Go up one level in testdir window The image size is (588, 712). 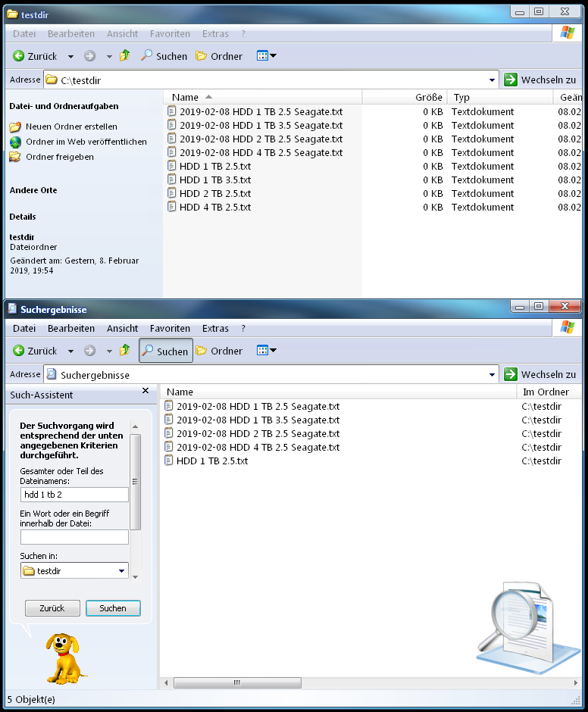tap(124, 55)
